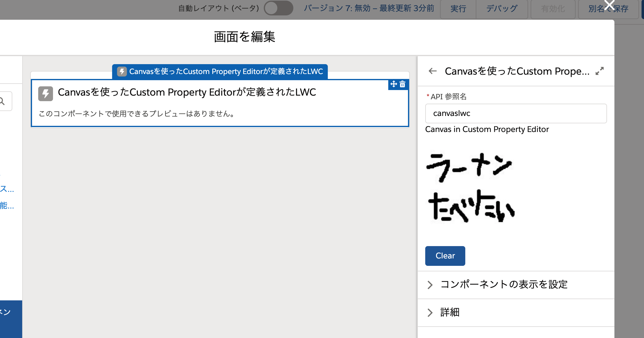Screen dimensions: 644x338
Task: Click chevron next to コンポーネントの表示を設定
Action: (430, 285)
